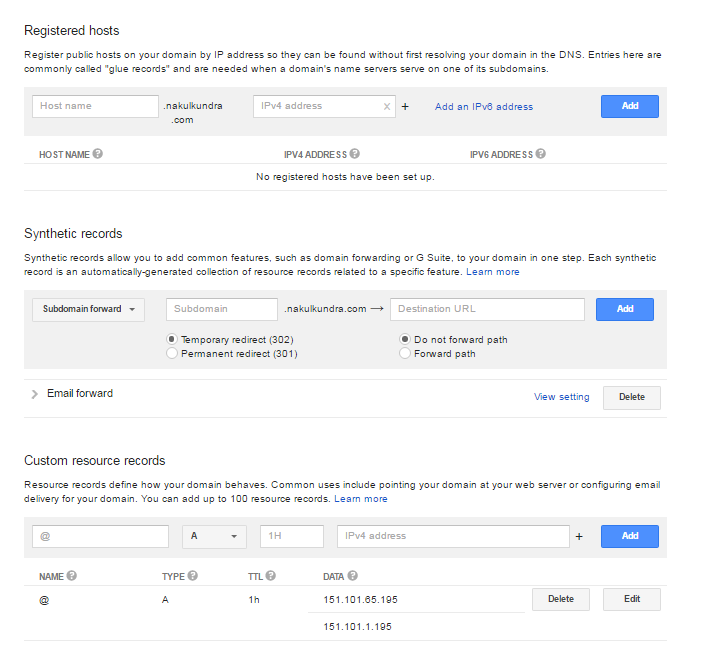Click help icon next to TTL column

coord(271,576)
